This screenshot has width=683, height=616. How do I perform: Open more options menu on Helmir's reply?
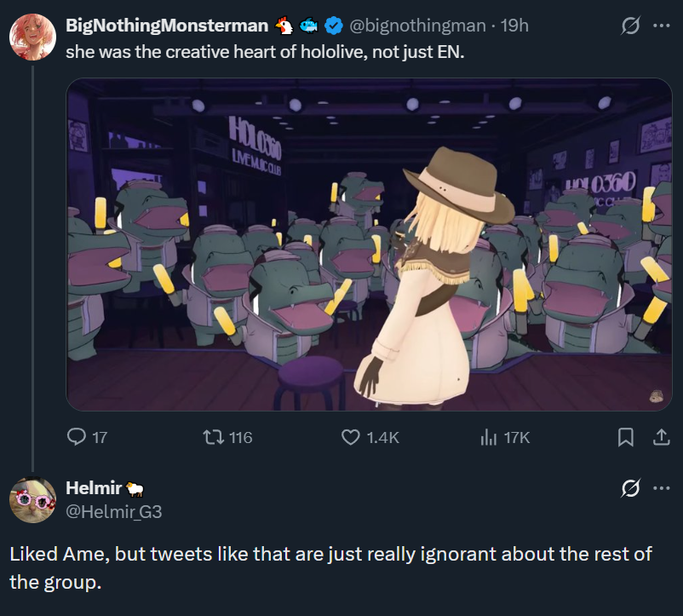click(661, 488)
